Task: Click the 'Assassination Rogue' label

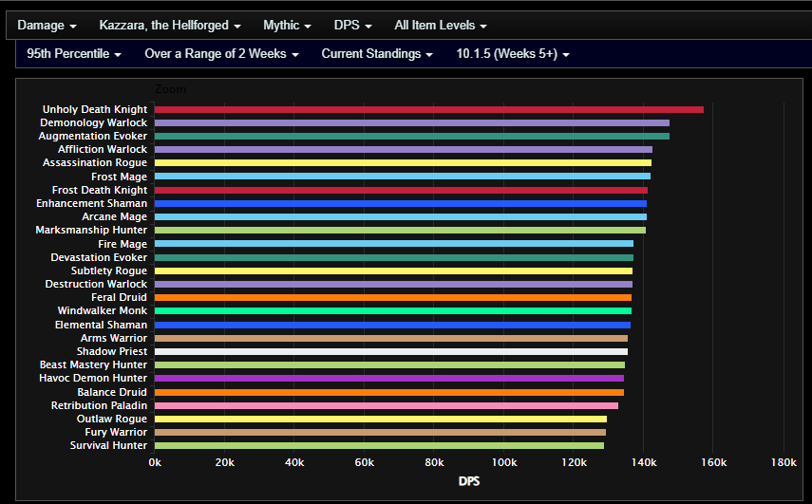Action: (95, 163)
